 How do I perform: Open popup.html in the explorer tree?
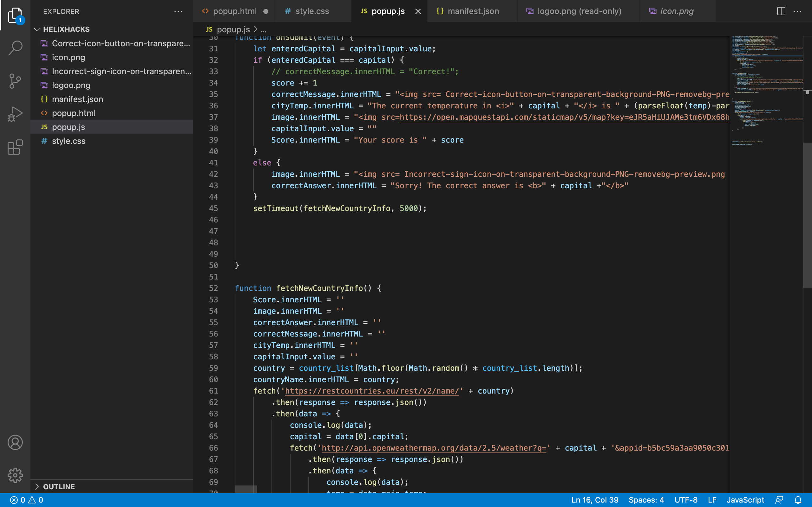pos(74,113)
